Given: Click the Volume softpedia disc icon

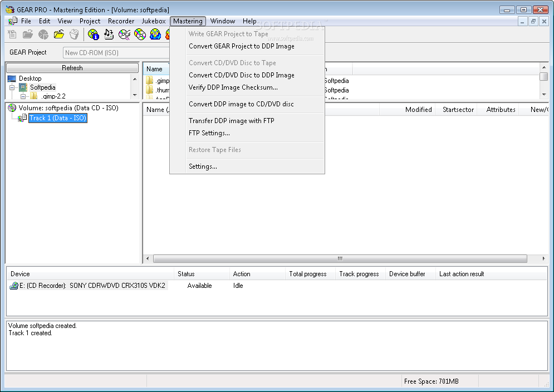Looking at the screenshot, I should pyautogui.click(x=12, y=108).
